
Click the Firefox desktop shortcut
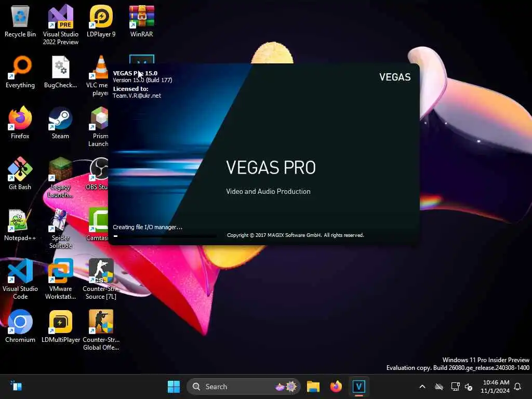pos(20,123)
